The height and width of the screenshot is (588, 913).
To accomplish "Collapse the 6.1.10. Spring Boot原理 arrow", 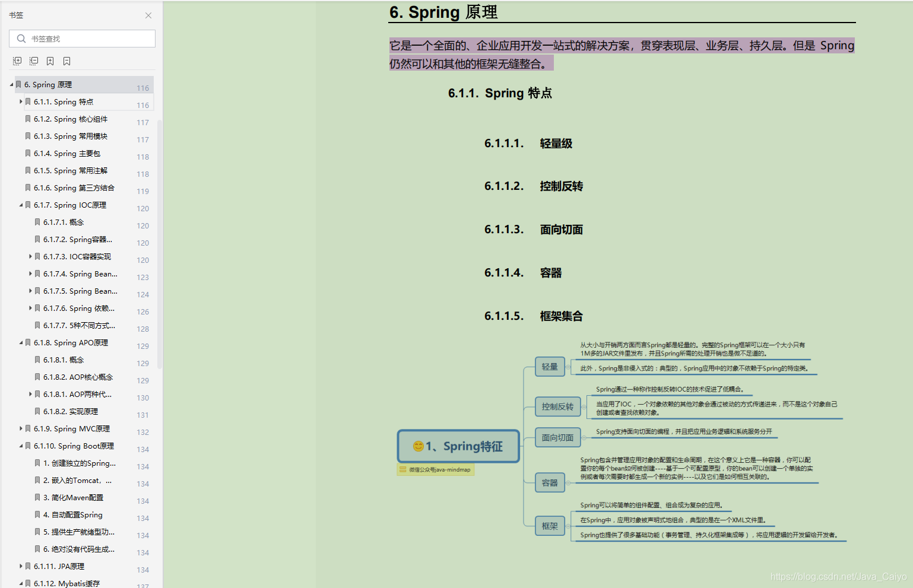I will (x=21, y=446).
